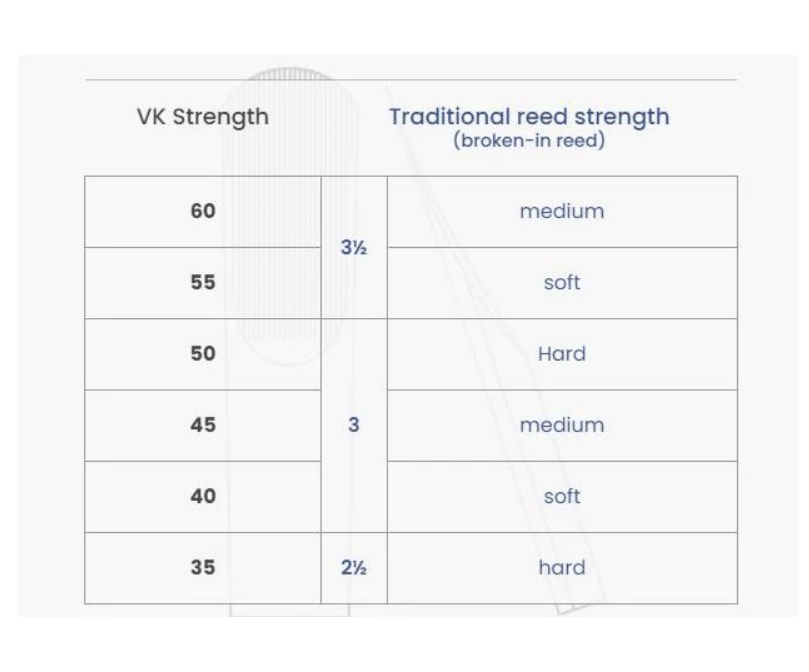The width and height of the screenshot is (809, 672).
Task: Click the "Traditional reed strength" heading
Action: click(x=529, y=116)
